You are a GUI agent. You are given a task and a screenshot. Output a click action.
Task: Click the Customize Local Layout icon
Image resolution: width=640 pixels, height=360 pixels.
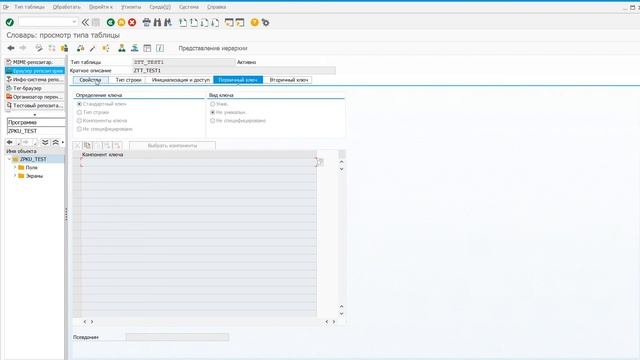[265, 22]
